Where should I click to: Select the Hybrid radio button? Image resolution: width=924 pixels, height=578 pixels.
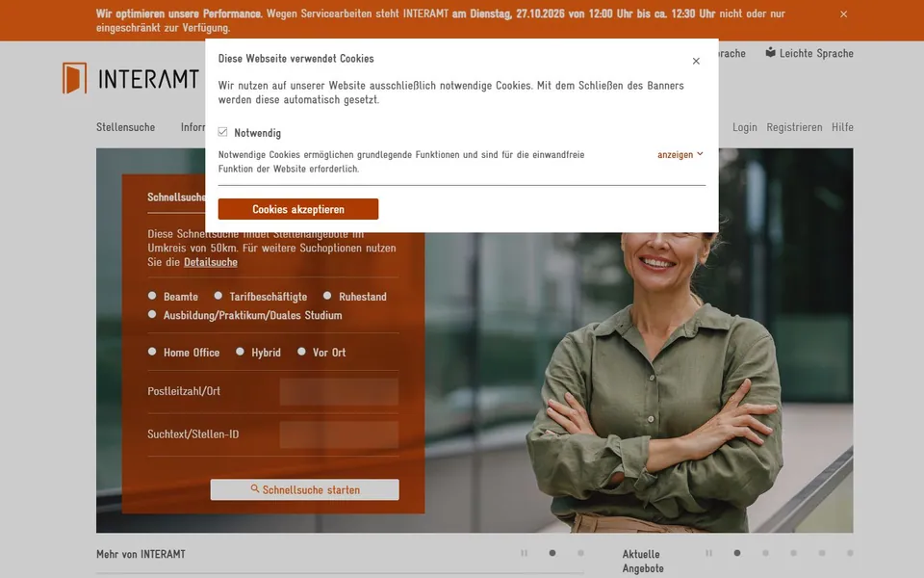(240, 352)
